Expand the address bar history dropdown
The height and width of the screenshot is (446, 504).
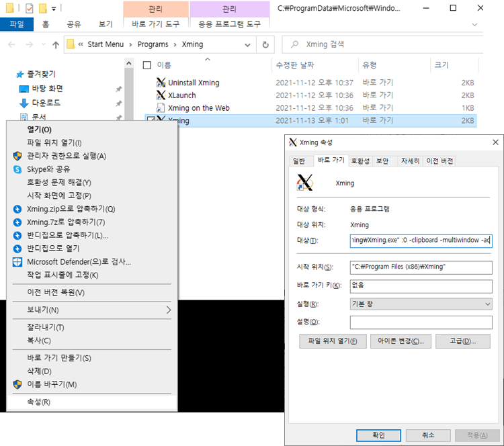tap(247, 44)
